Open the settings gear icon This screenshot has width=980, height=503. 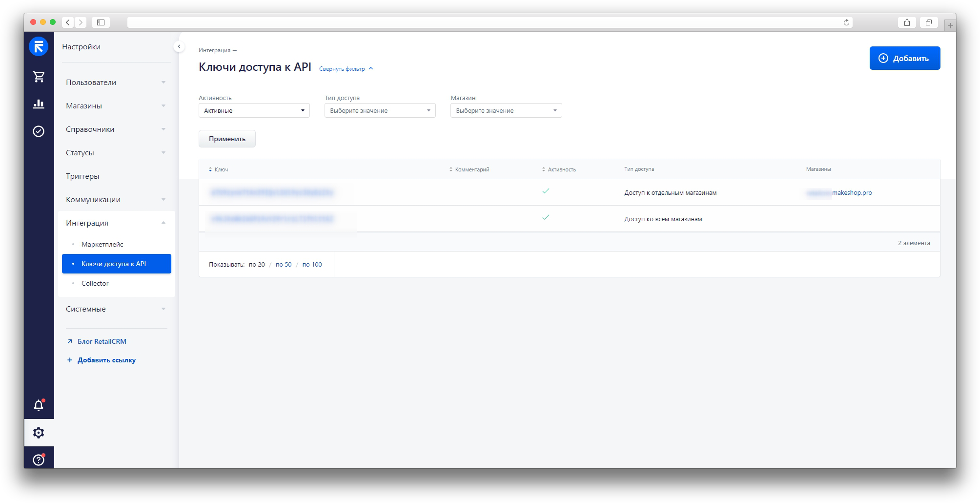39,433
